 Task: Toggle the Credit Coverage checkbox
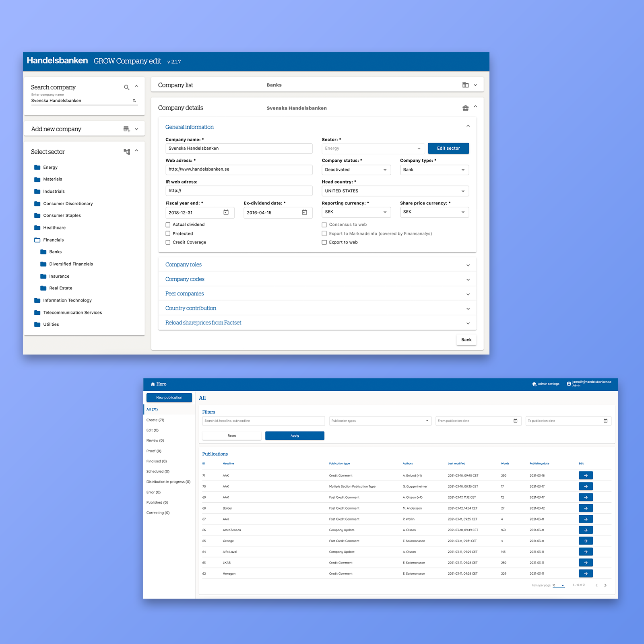pos(168,243)
